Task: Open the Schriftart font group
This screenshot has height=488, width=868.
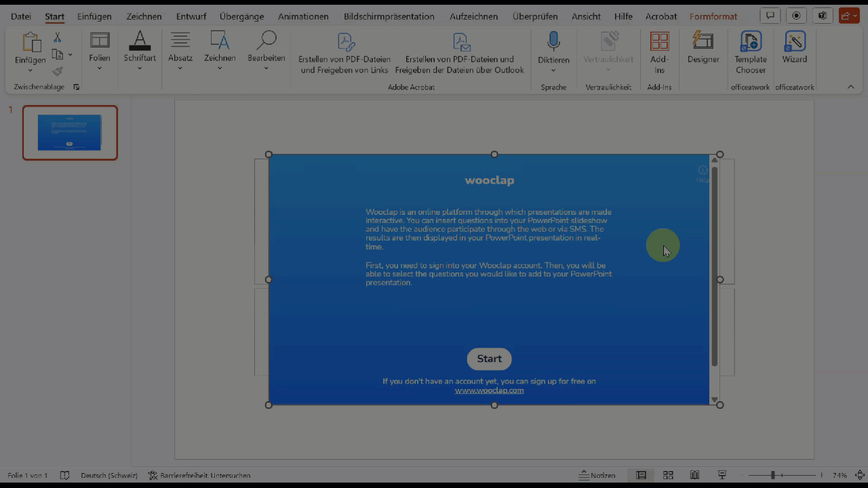Action: [140, 51]
